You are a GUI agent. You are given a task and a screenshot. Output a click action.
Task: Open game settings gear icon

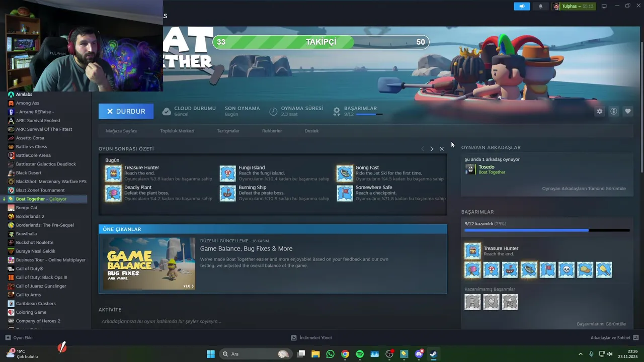(x=599, y=111)
